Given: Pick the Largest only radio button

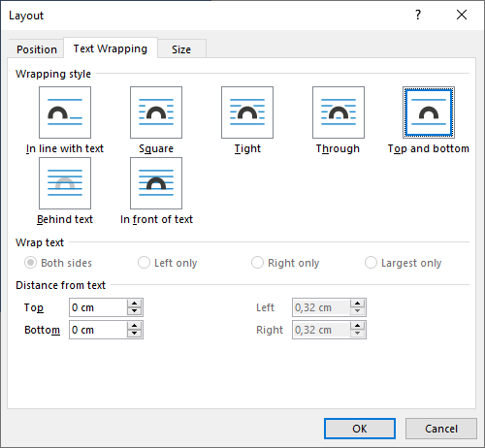Looking at the screenshot, I should (404, 263).
